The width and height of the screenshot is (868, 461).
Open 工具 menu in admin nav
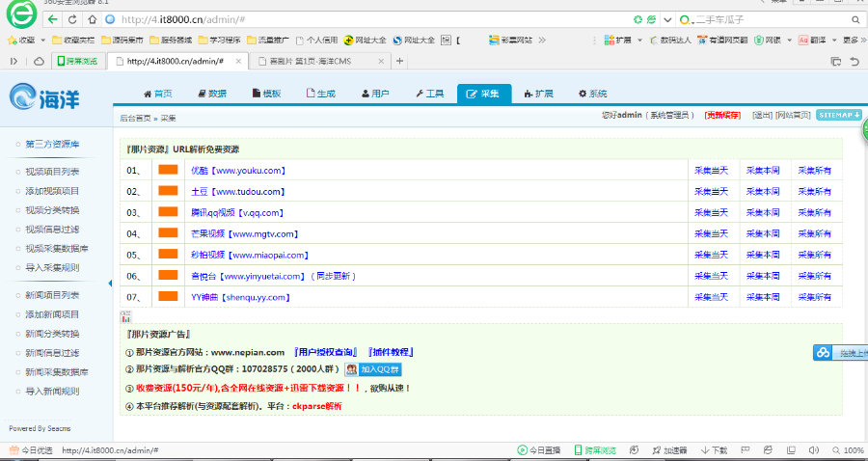click(x=429, y=94)
